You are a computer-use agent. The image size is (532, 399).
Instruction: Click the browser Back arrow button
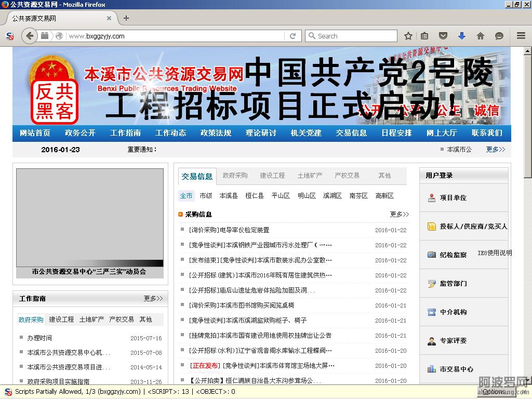pos(30,36)
